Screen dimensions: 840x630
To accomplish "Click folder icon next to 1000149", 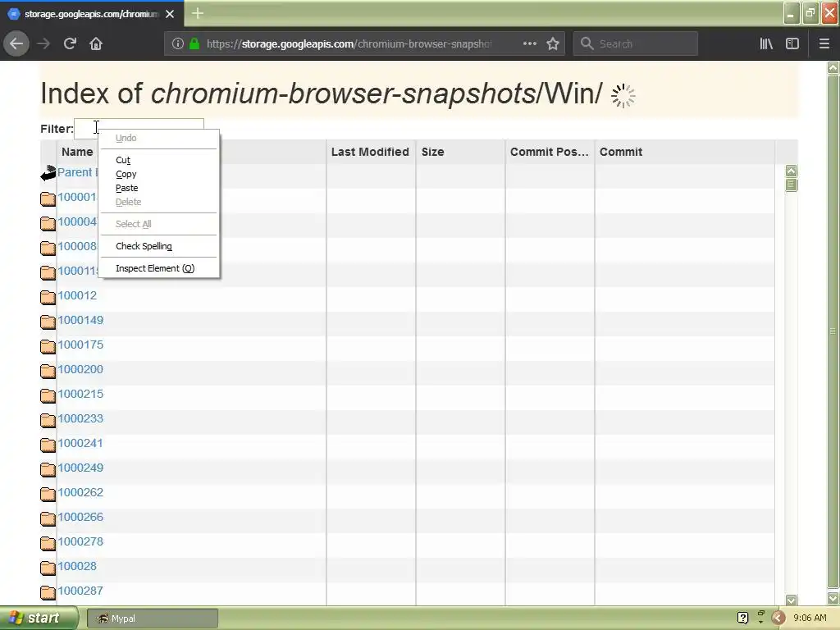I will click(48, 322).
